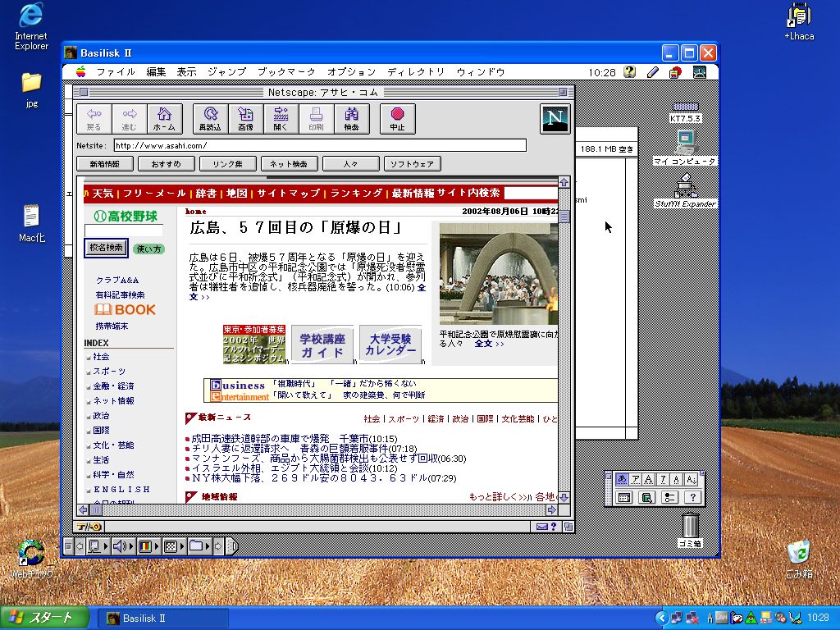The width and height of the screenshot is (840, 630).
Task: Click the ソフトウェア directory button
Action: coord(413,164)
